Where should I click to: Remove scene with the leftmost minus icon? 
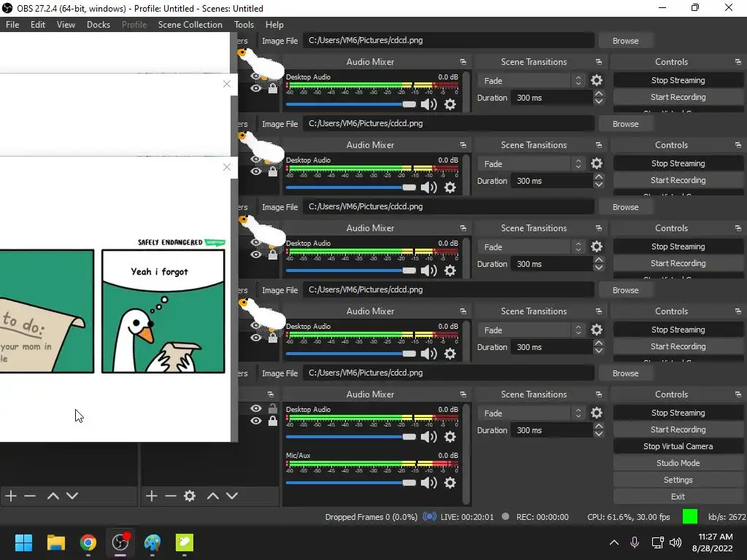[x=30, y=496]
